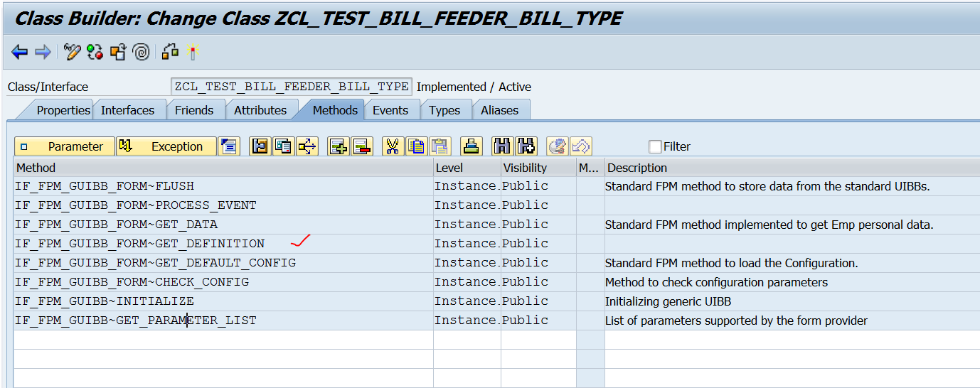Viewport: 980px width, 388px height.
Task: Click the Where-Used List hierarchy icon
Action: coord(170,52)
